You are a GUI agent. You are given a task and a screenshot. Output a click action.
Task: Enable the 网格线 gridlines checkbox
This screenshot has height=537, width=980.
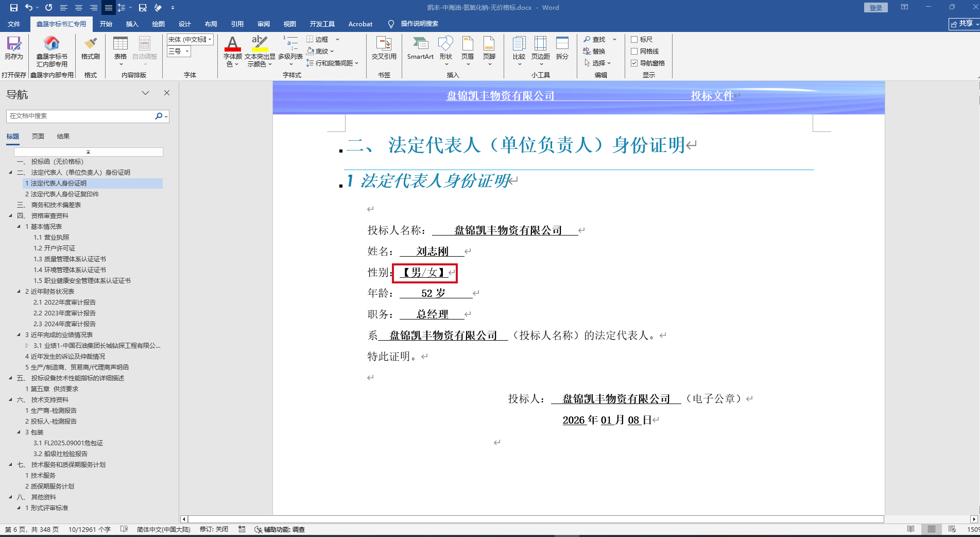click(634, 51)
